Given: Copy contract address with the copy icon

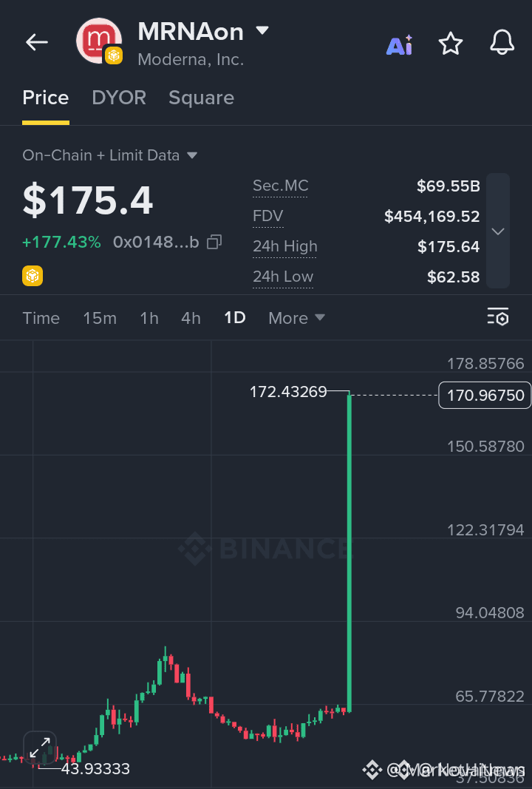Looking at the screenshot, I should 214,242.
